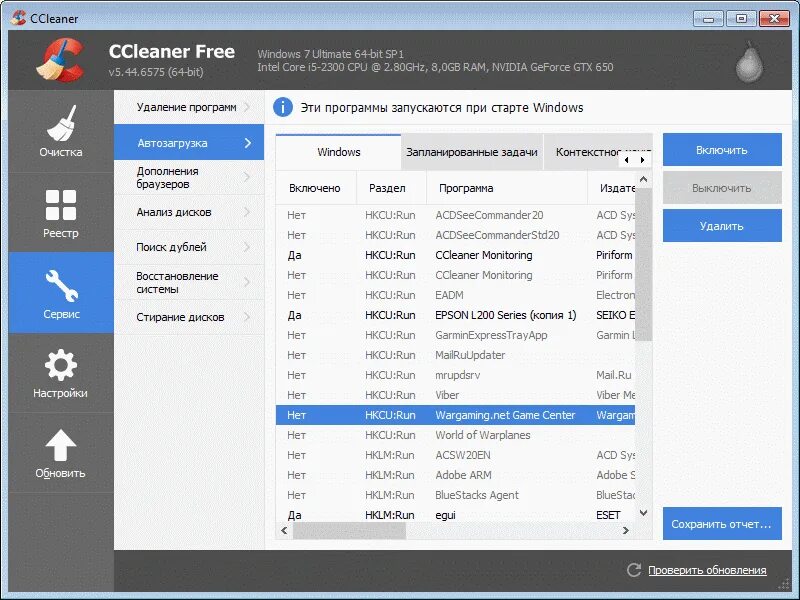
Task: Select Wargaming.net Game Center row
Action: point(456,415)
